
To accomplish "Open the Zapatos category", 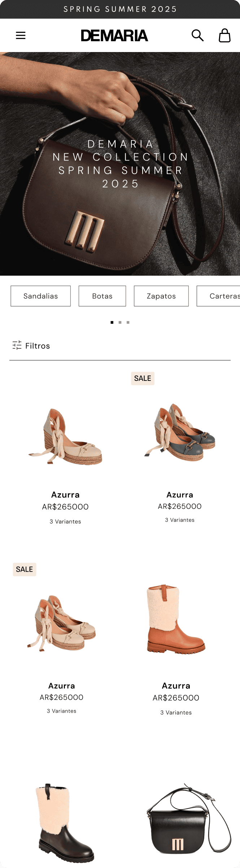I will pos(161,296).
